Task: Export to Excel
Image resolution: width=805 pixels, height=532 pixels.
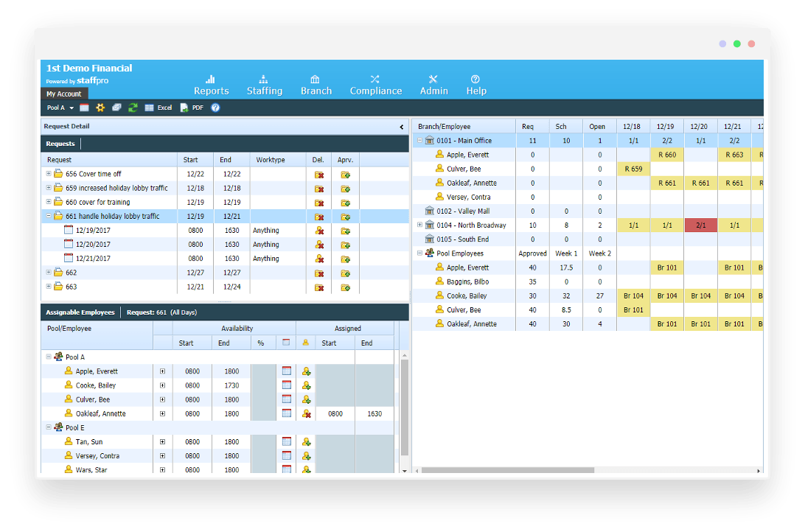Action: point(158,108)
